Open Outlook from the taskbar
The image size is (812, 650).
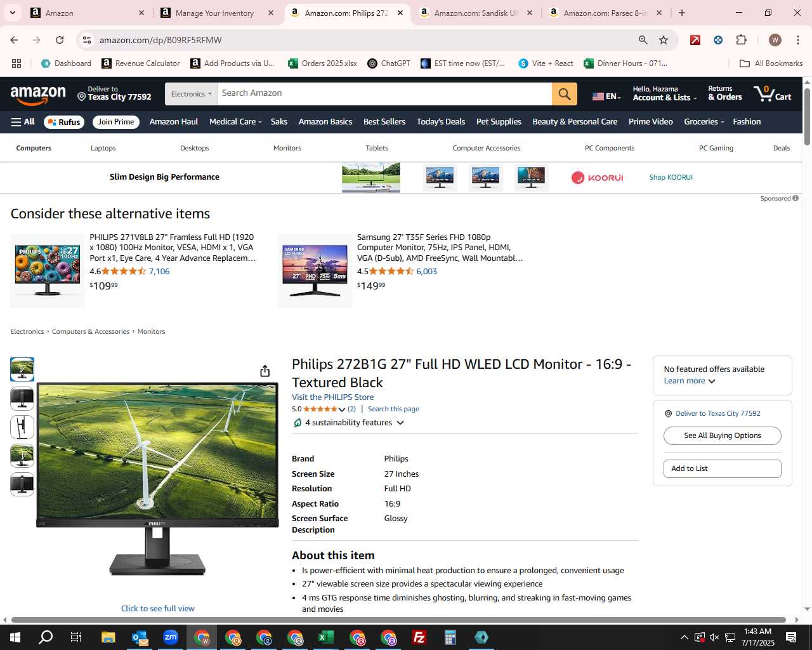(139, 637)
